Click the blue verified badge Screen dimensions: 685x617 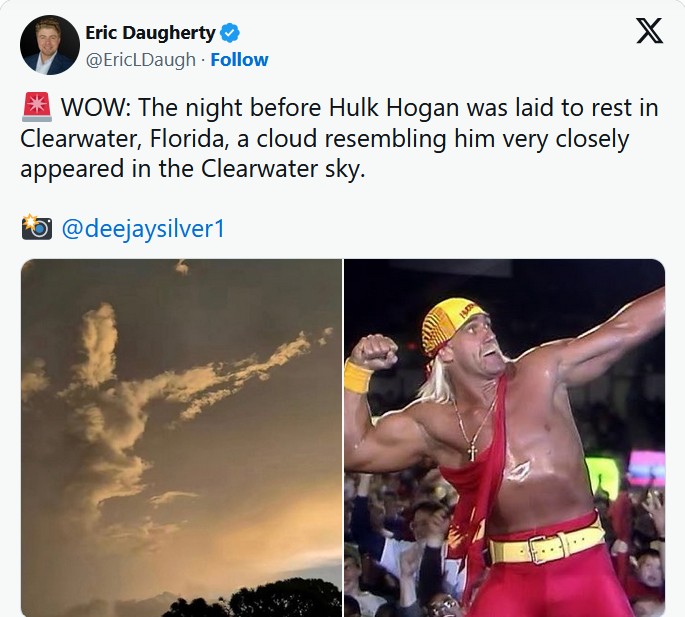(x=229, y=33)
